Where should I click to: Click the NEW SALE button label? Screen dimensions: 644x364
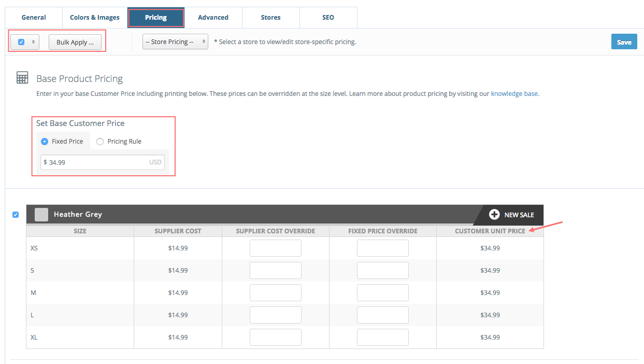click(519, 215)
